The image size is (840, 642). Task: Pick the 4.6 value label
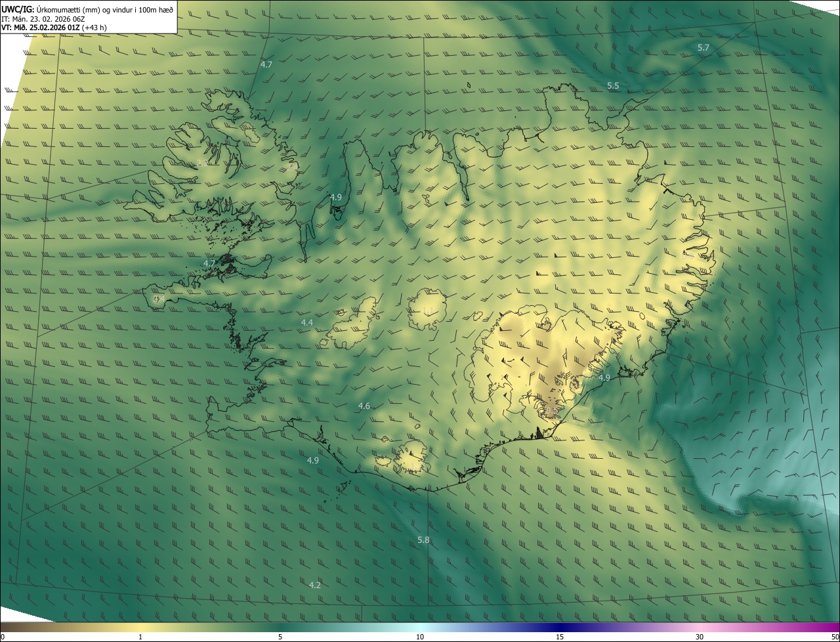364,406
